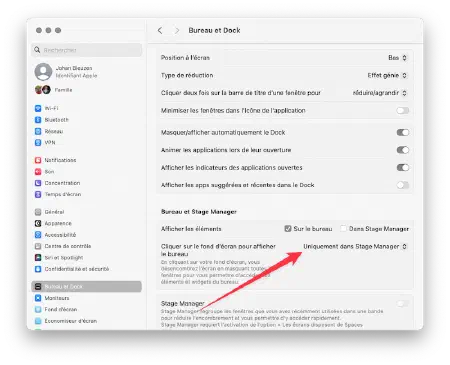Select Accessibilité in the sidebar
This screenshot has width=450, height=365.
click(87, 235)
